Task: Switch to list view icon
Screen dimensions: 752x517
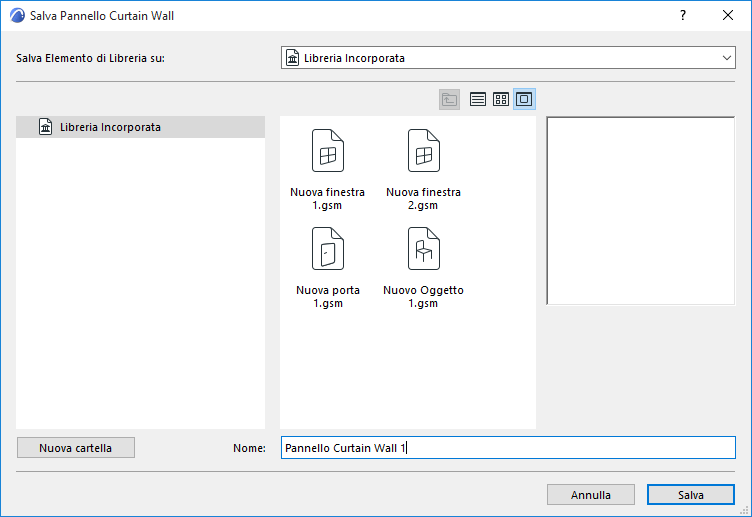Action: (477, 99)
